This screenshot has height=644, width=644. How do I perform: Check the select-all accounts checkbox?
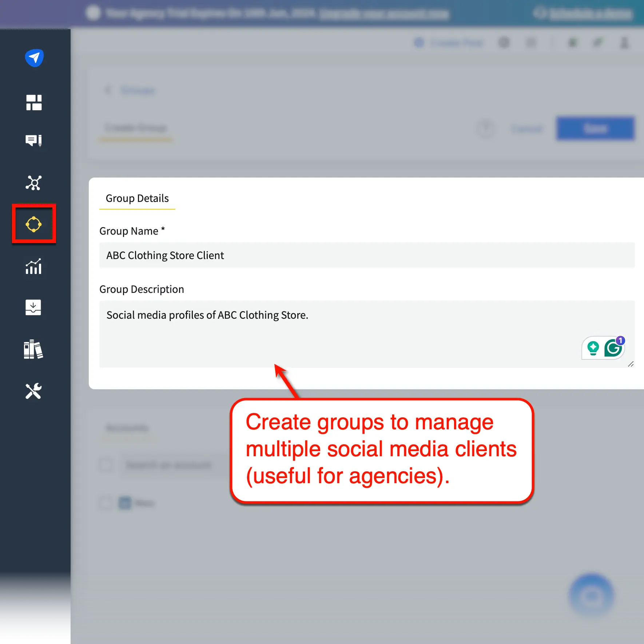106,465
